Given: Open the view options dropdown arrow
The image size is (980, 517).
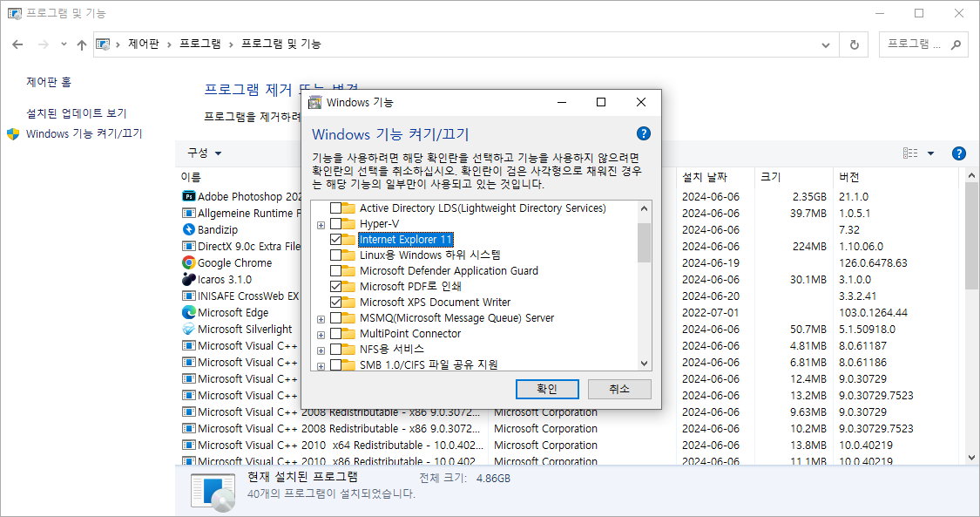Looking at the screenshot, I should 930,153.
